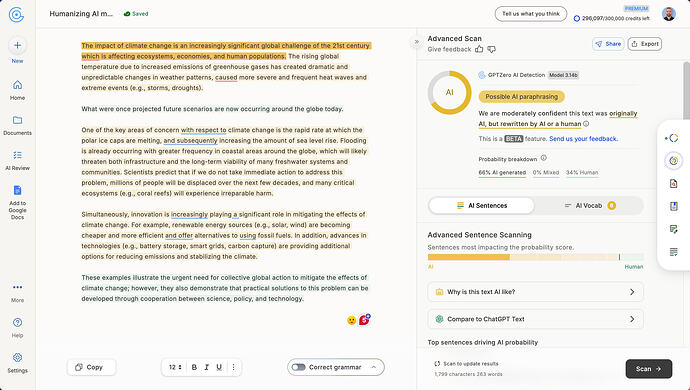Click the red Grammarly-style badge icon
The height and width of the screenshot is (390, 690).
click(x=364, y=320)
